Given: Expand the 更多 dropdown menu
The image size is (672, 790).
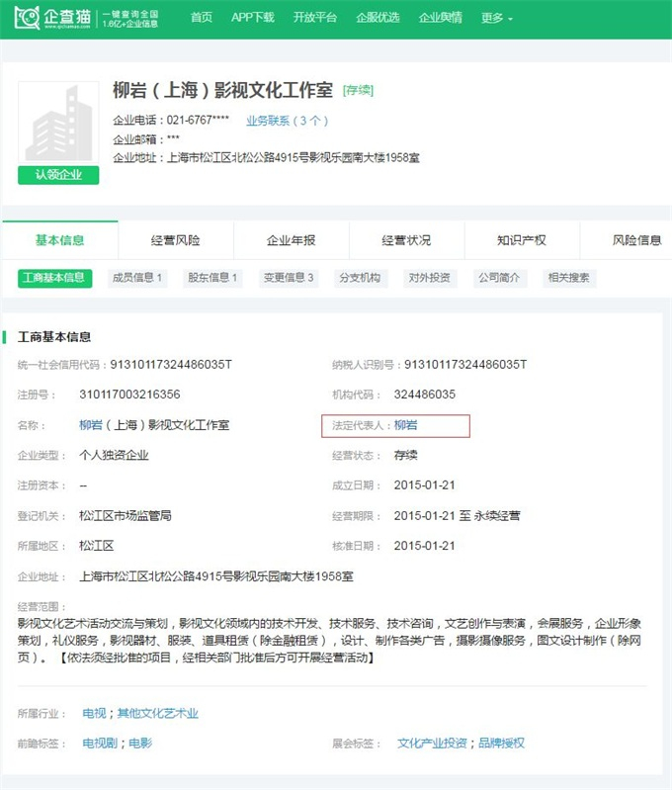Looking at the screenshot, I should click(497, 18).
